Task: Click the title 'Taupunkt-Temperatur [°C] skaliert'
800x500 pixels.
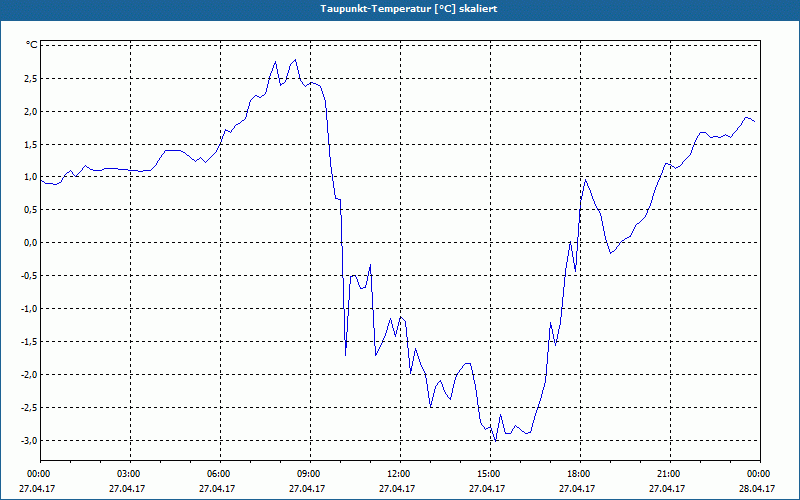Action: click(x=409, y=9)
